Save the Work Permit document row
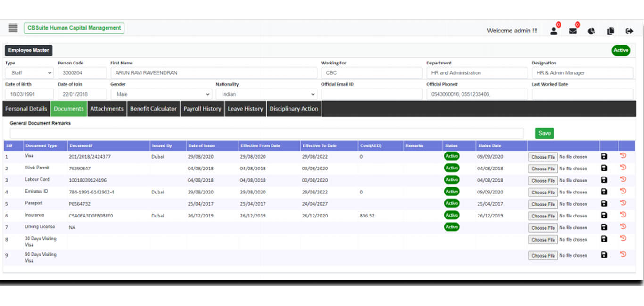The image size is (644, 306). (604, 168)
